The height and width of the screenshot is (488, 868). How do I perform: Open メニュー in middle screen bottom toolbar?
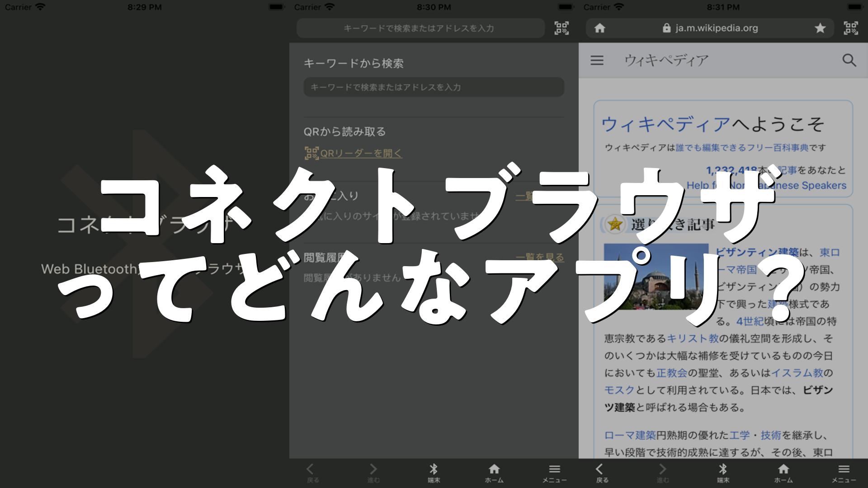click(554, 473)
